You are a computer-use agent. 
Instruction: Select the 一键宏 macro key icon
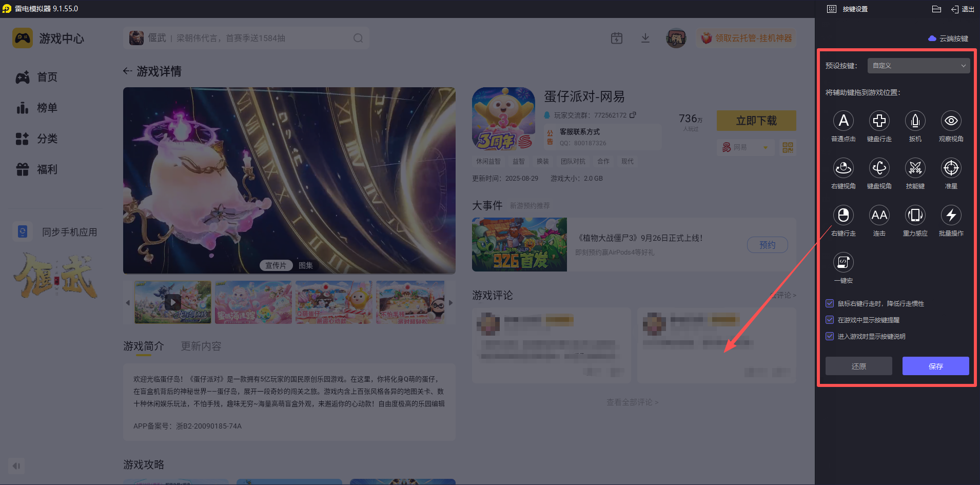tap(843, 262)
